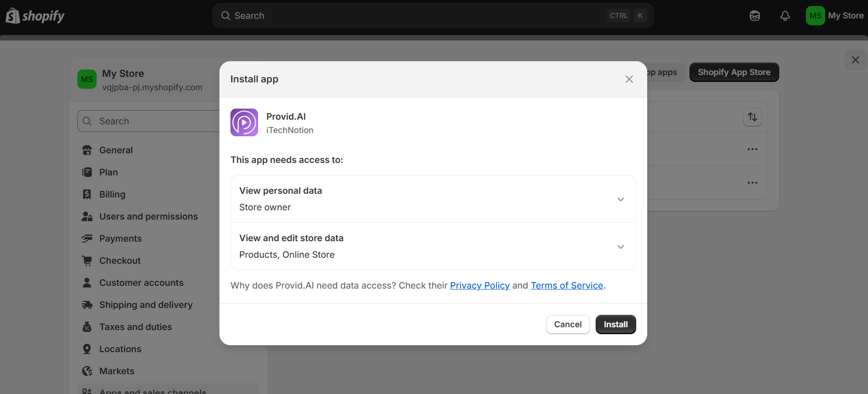
Task: Click the sort arrows icon
Action: 752,117
